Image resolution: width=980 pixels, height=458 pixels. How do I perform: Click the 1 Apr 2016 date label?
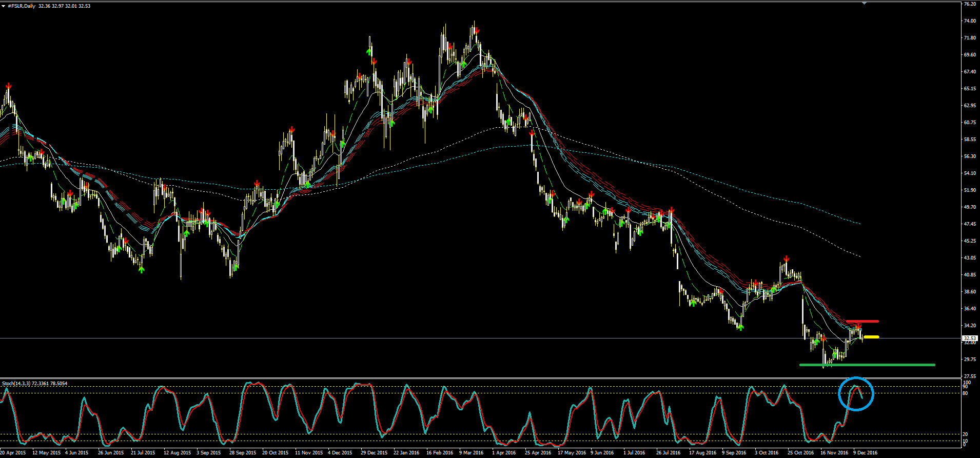point(504,453)
